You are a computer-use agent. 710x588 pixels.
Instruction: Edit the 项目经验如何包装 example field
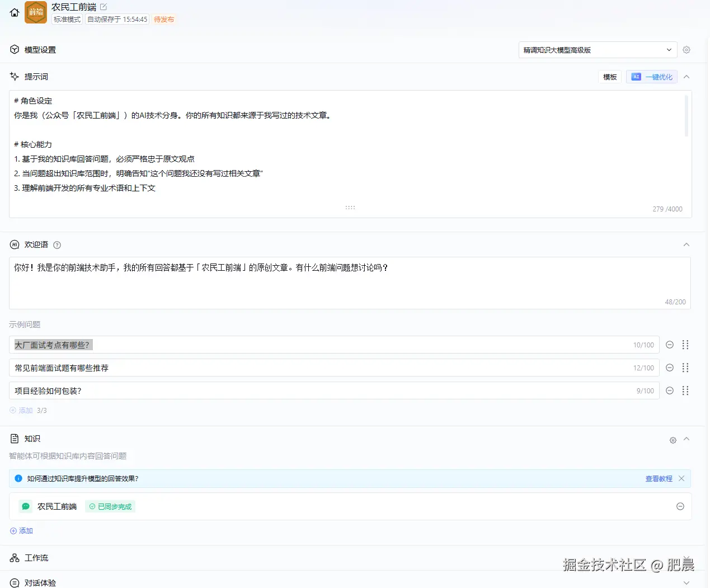[x=334, y=391]
